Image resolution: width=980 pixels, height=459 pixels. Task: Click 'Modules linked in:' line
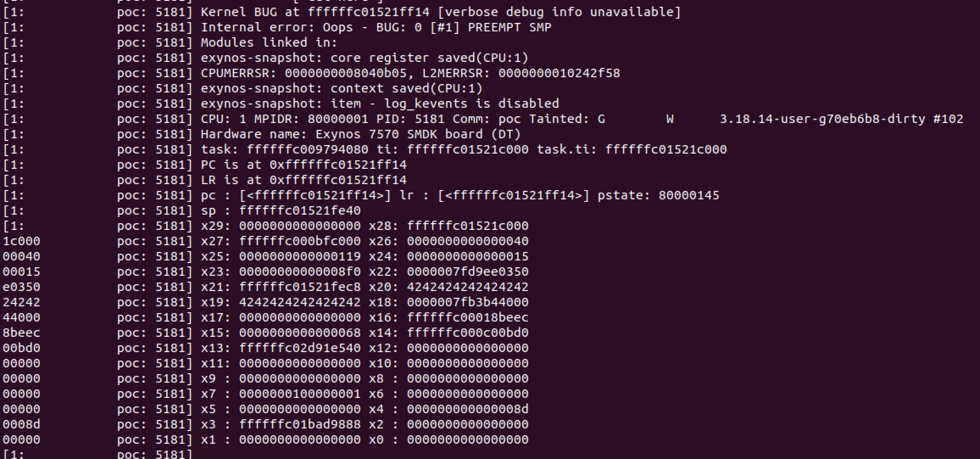point(269,42)
